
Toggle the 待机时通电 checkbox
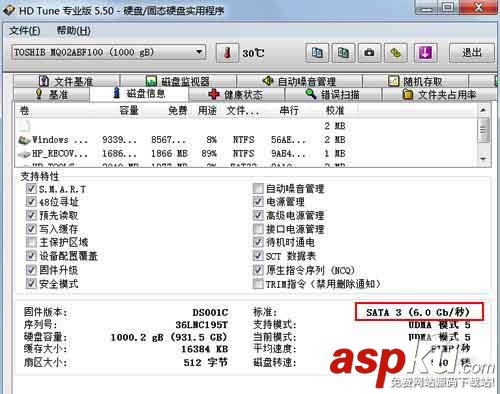(x=258, y=242)
